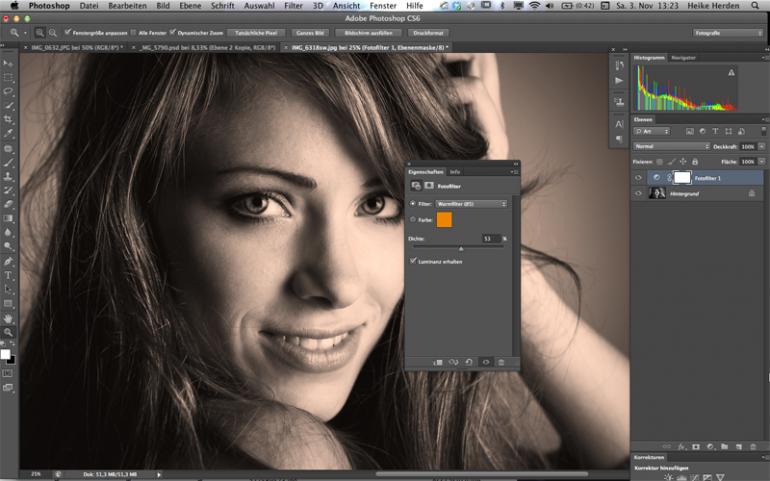This screenshot has width=770, height=481.
Task: Click the foreground color swatch
Action: (x=5, y=354)
